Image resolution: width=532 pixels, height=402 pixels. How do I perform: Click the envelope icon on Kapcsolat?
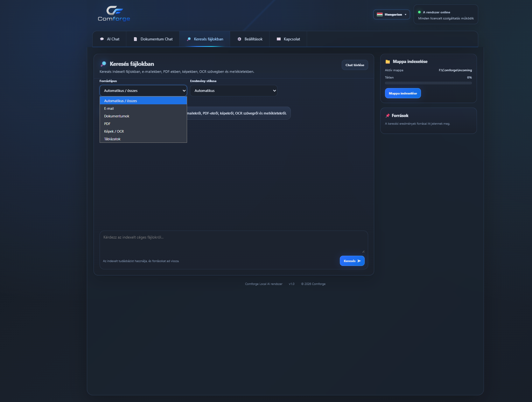coord(279,39)
